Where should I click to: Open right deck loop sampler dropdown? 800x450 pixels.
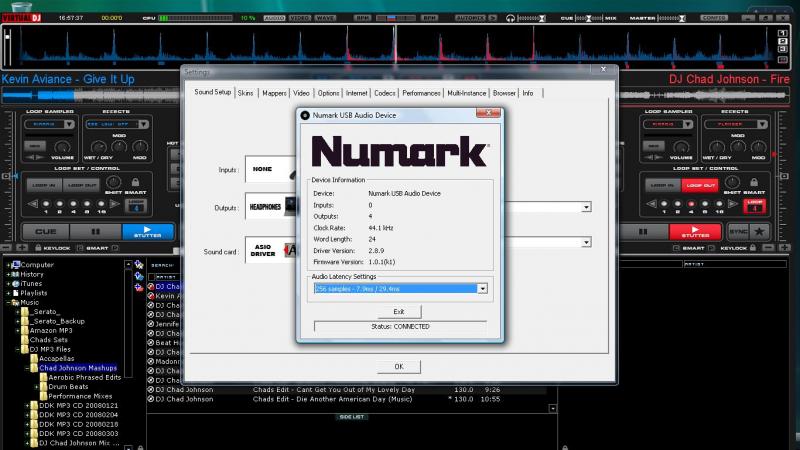click(687, 124)
